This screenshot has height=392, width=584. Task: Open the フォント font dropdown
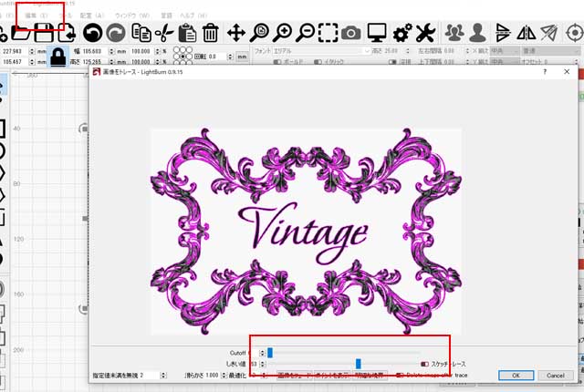(321, 50)
